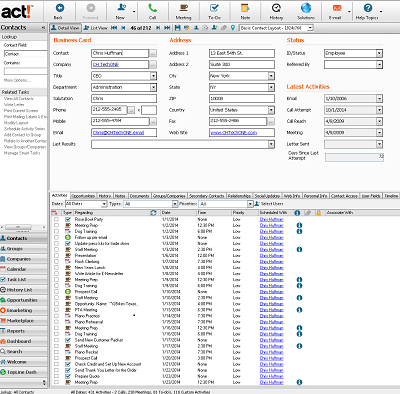
Task: Open the City dropdown list
Action: [271, 76]
